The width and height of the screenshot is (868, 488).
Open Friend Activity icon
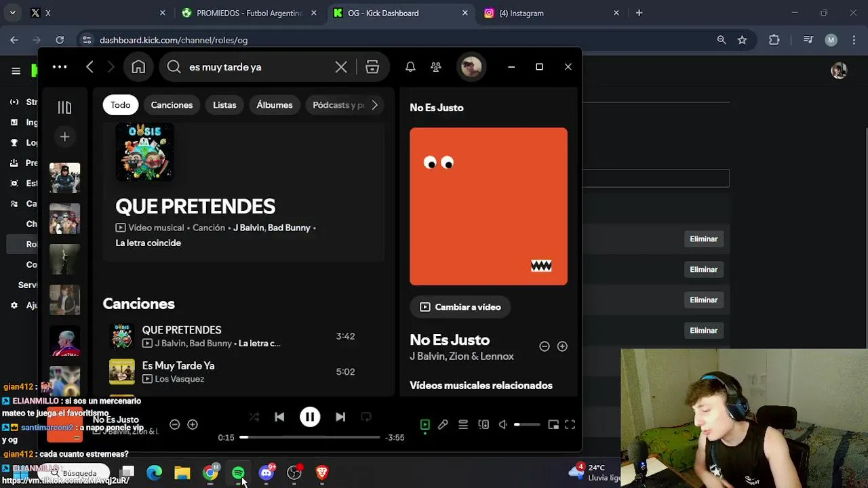coord(436,67)
